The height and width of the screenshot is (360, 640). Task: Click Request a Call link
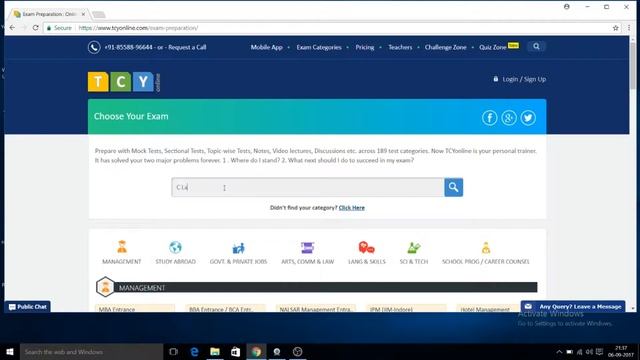tap(187, 47)
